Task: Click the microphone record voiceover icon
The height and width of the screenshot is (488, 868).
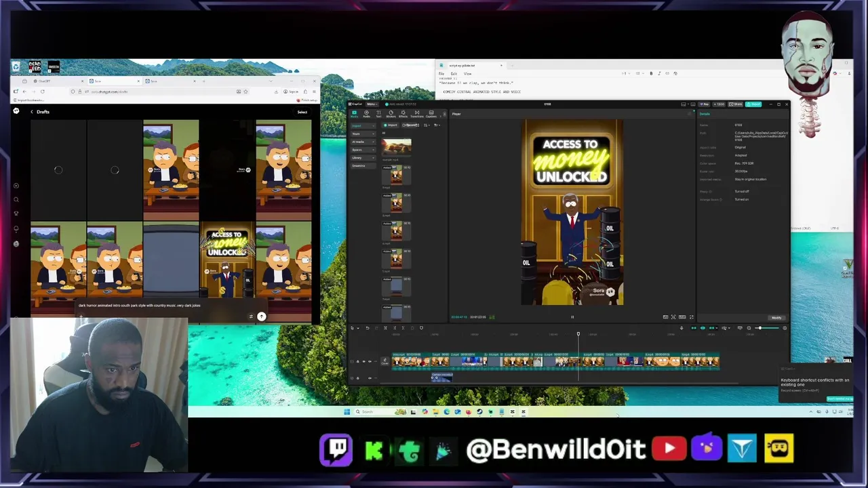Action: [682, 328]
